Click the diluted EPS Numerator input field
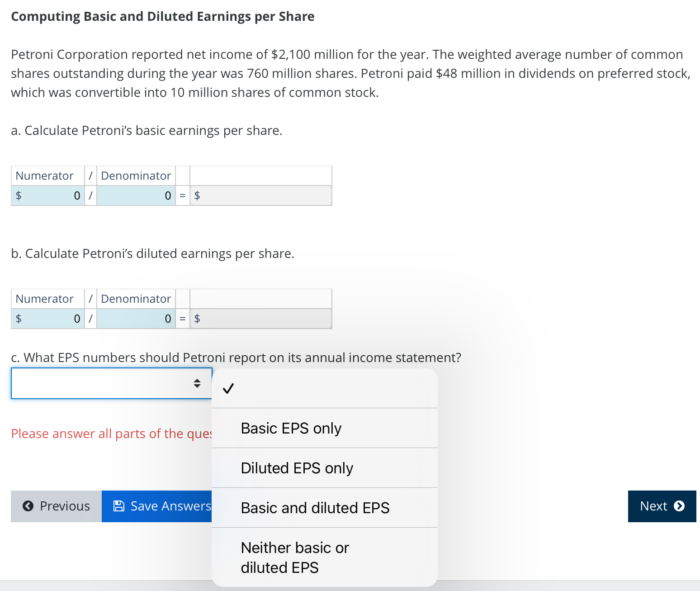 [x=47, y=318]
